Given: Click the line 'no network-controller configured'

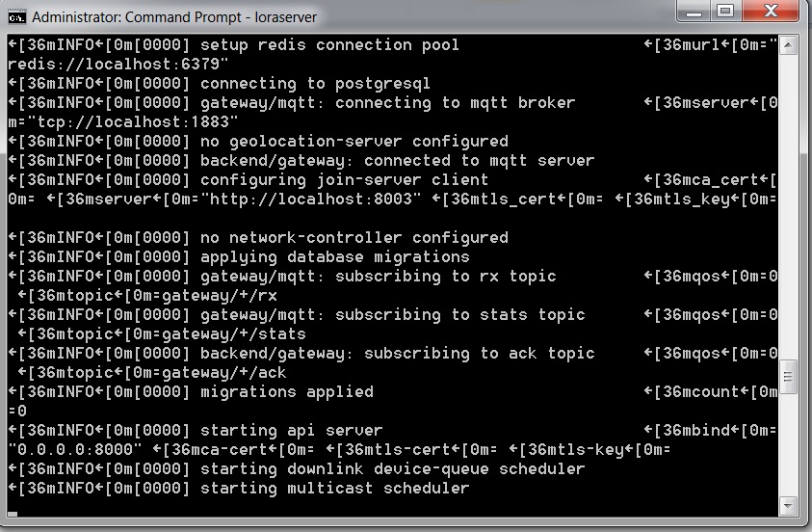Looking at the screenshot, I should pyautogui.click(x=354, y=238).
